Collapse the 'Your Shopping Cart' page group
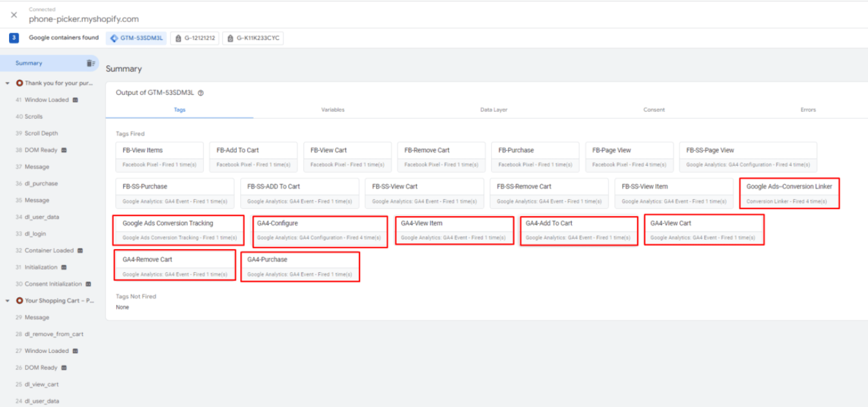The width and height of the screenshot is (868, 407). click(7, 301)
